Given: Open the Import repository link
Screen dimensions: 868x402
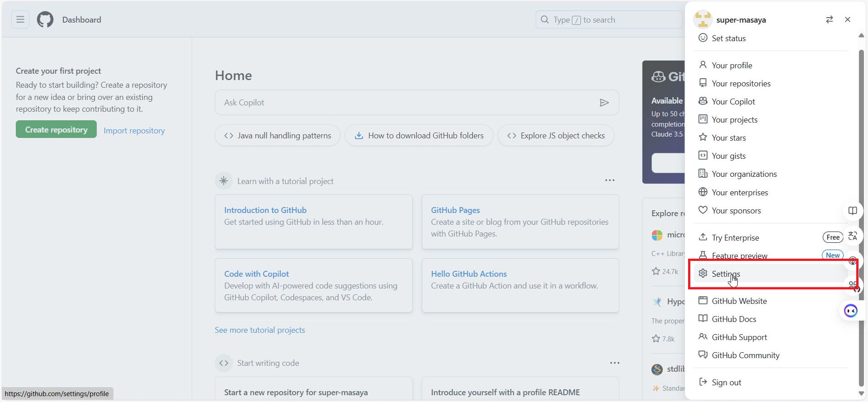Looking at the screenshot, I should (134, 131).
